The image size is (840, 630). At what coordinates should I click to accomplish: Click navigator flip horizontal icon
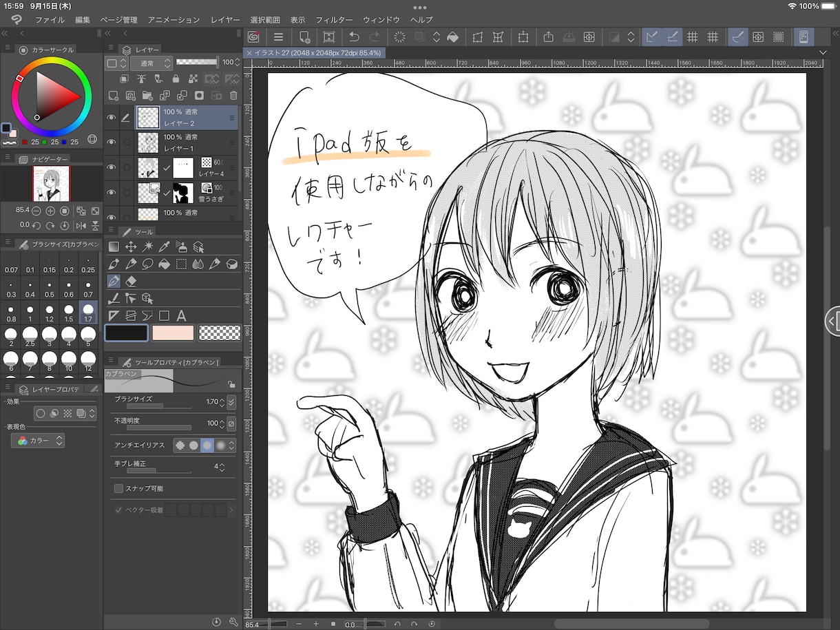[81, 225]
